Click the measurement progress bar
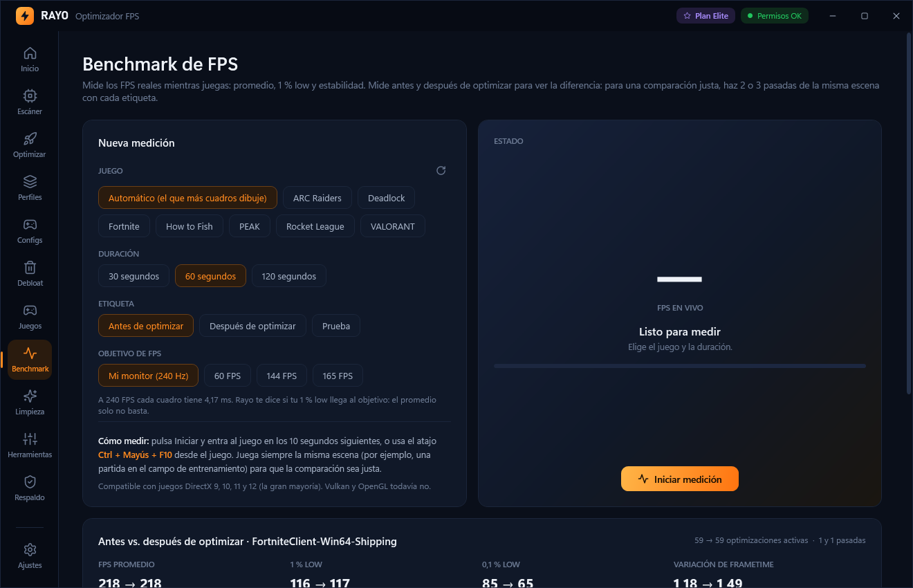The height and width of the screenshot is (588, 913). coord(680,366)
